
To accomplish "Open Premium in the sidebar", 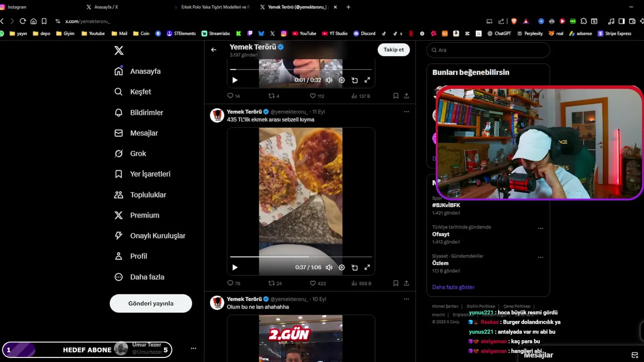I will 137,215.
